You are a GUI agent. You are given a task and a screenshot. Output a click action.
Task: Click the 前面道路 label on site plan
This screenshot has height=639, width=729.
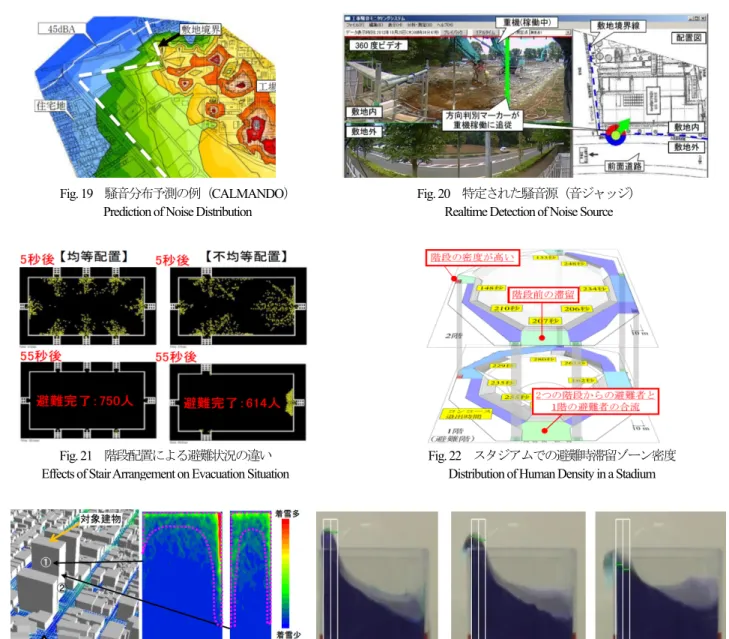(624, 166)
